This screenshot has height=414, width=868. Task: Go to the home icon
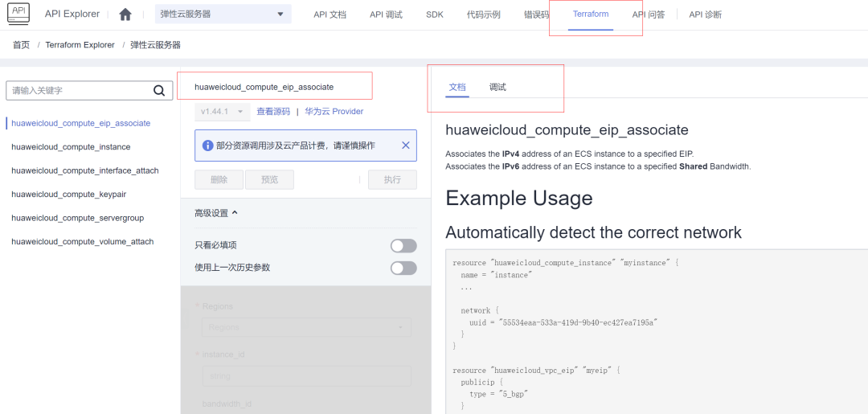coord(125,15)
